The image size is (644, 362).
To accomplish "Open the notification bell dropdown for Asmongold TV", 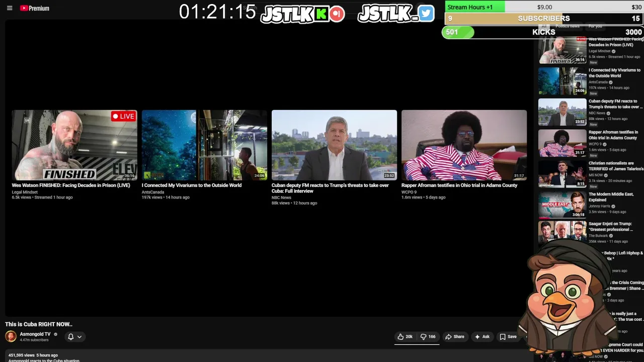I will coord(74,337).
